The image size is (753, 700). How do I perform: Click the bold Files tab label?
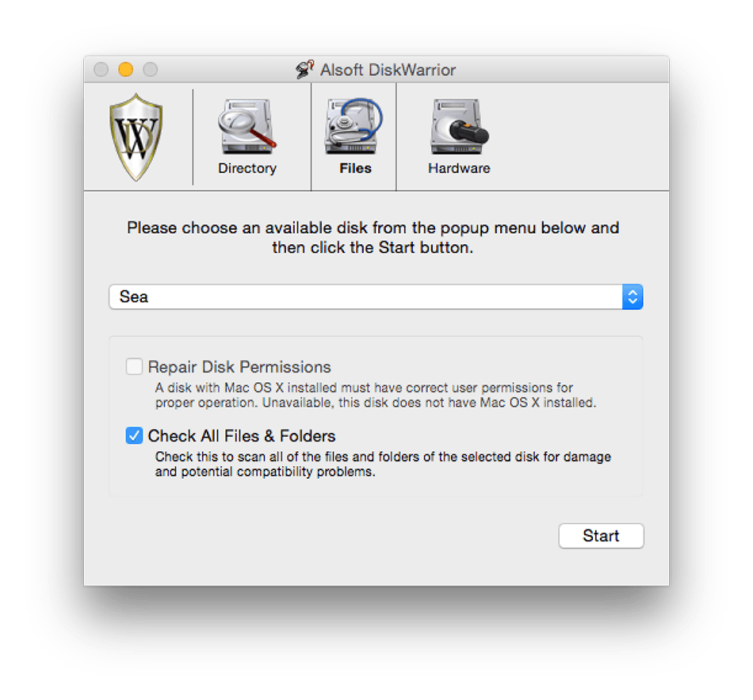pos(355,169)
